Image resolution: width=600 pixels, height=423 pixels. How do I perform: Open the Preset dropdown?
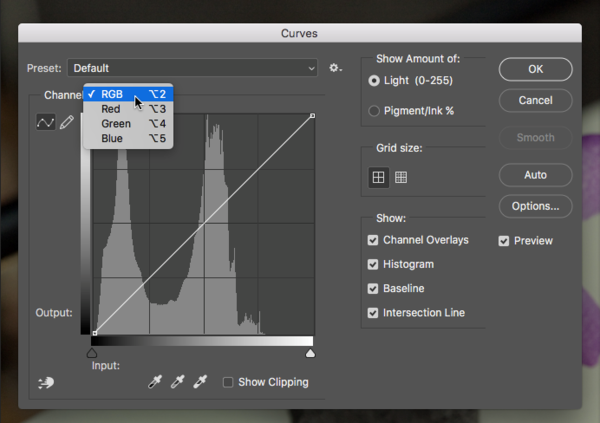[192, 68]
